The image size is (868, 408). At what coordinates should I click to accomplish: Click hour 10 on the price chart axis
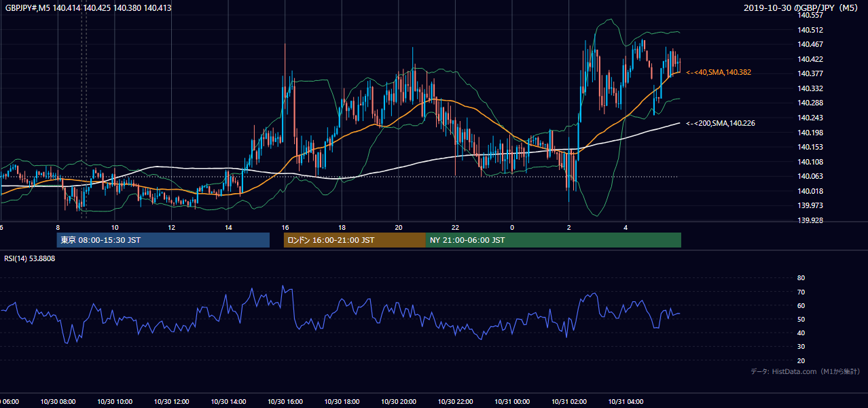(115, 227)
